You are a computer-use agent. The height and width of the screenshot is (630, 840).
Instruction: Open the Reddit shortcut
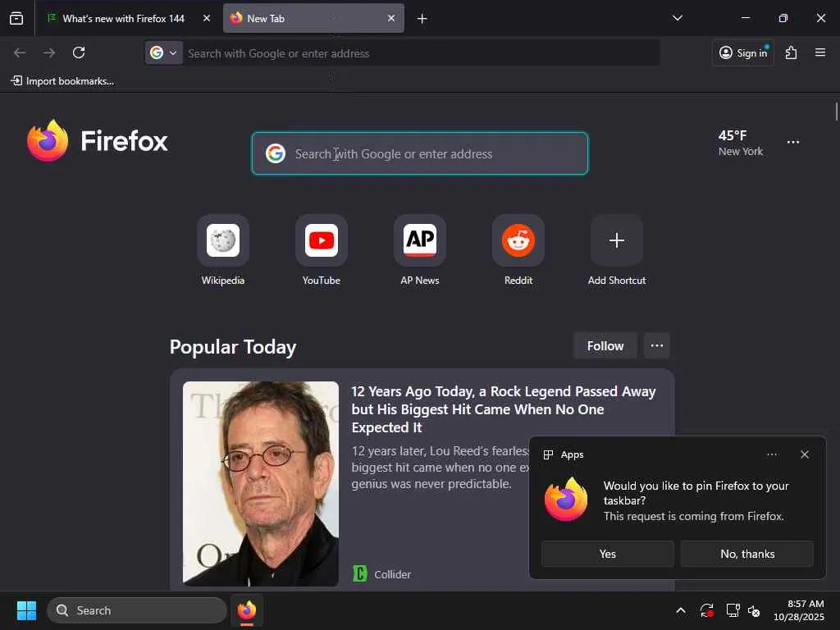click(518, 251)
